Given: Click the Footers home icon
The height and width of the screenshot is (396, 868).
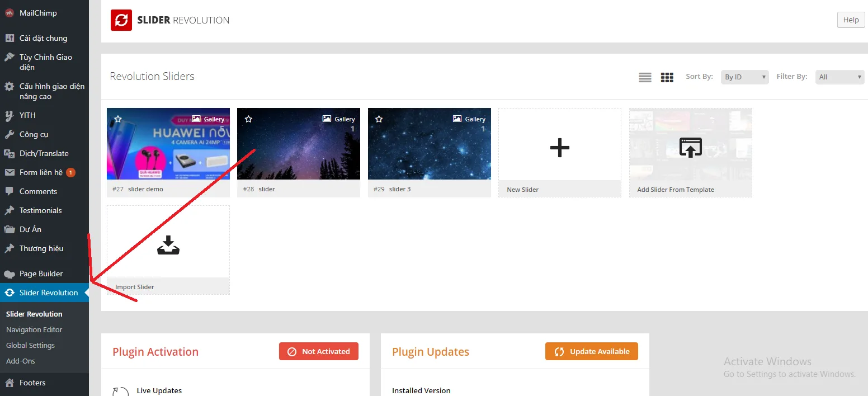Looking at the screenshot, I should (x=10, y=383).
